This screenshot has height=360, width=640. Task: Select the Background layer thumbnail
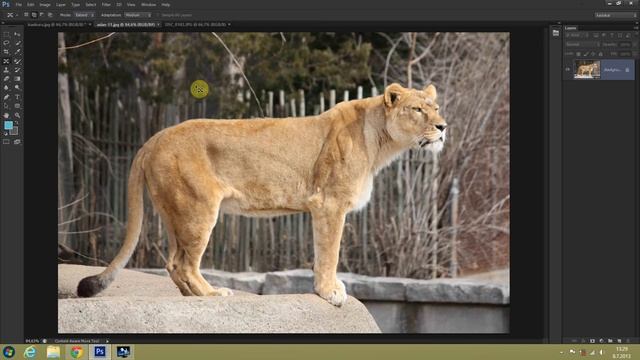click(587, 69)
